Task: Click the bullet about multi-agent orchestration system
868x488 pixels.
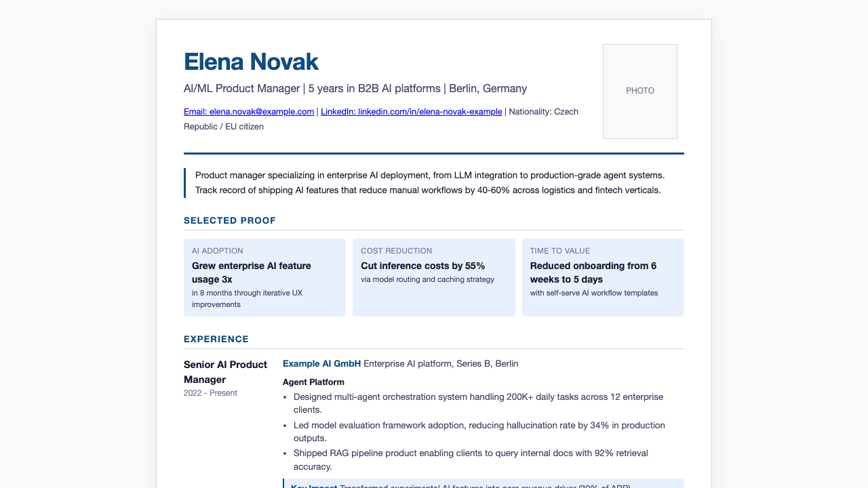Action: [479, 403]
